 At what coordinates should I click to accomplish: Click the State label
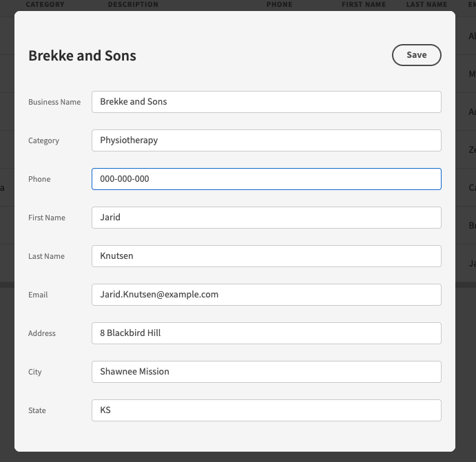[37, 410]
